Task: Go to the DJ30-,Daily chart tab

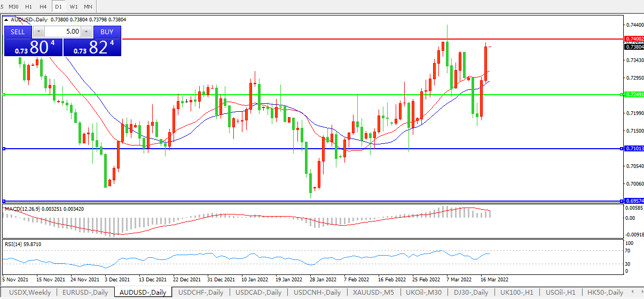Action: (x=470, y=292)
